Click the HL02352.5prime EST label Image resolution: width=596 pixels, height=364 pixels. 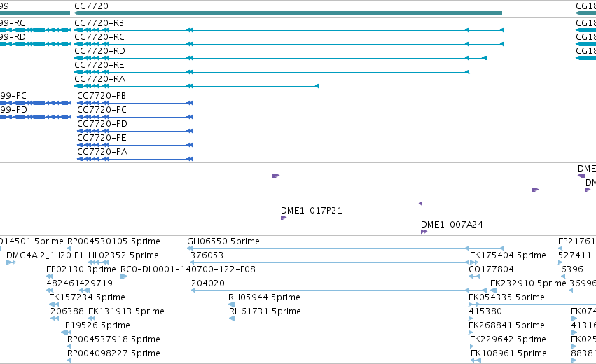coord(123,255)
